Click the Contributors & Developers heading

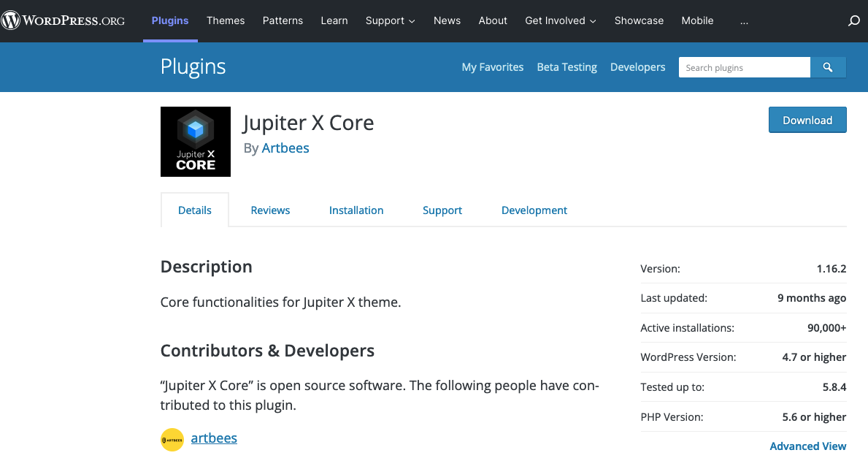coord(267,351)
